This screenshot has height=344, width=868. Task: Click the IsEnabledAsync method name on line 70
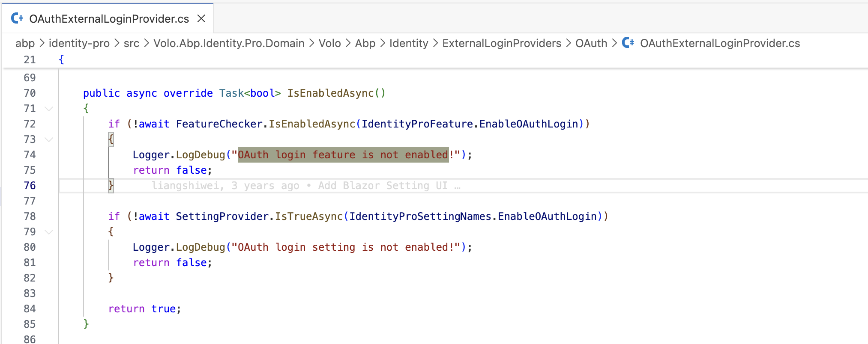(x=330, y=93)
